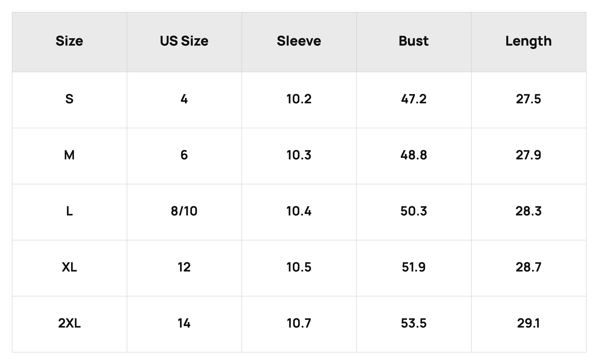
Task: Select the M size cell
Action: point(69,156)
